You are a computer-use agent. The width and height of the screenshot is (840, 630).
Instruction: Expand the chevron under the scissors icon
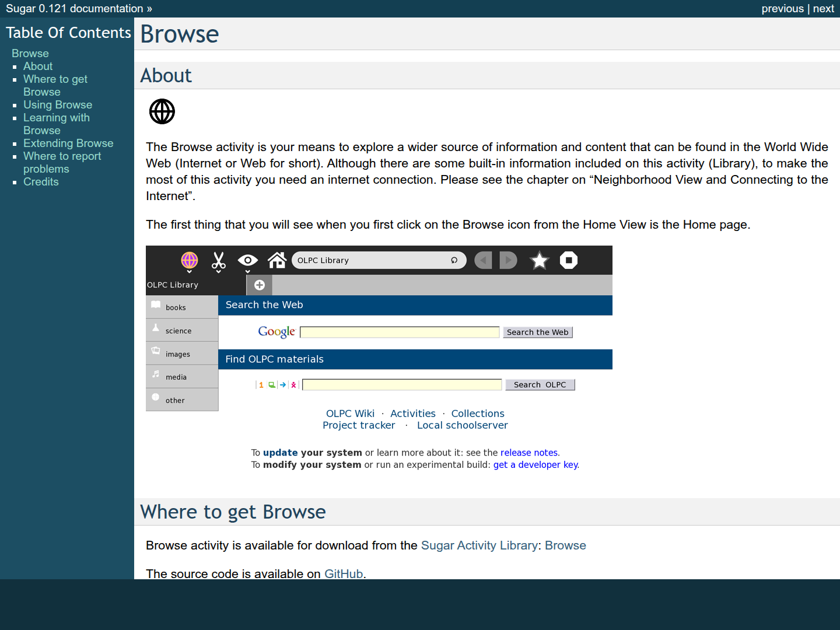219,271
